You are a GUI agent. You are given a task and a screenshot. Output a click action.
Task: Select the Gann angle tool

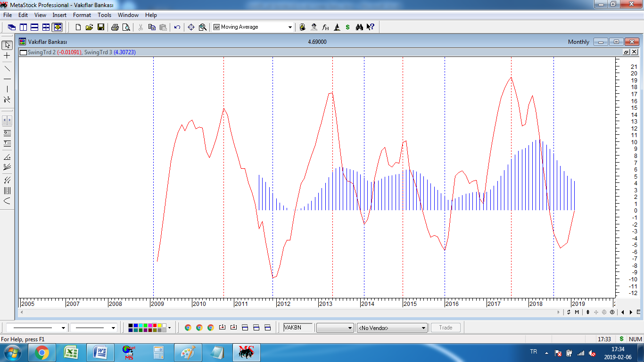pos(7,157)
